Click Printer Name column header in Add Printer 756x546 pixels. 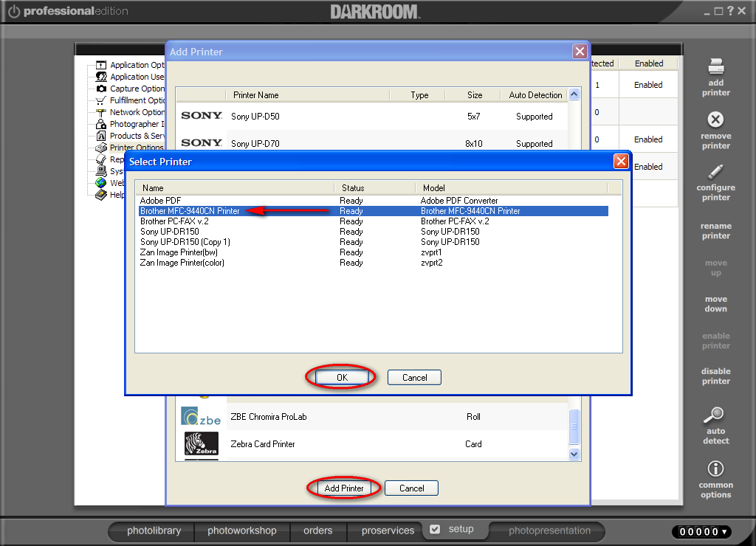[307, 95]
